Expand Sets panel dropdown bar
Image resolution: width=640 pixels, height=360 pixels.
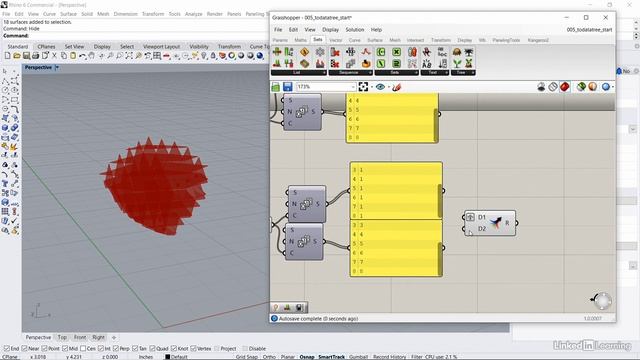point(396,73)
